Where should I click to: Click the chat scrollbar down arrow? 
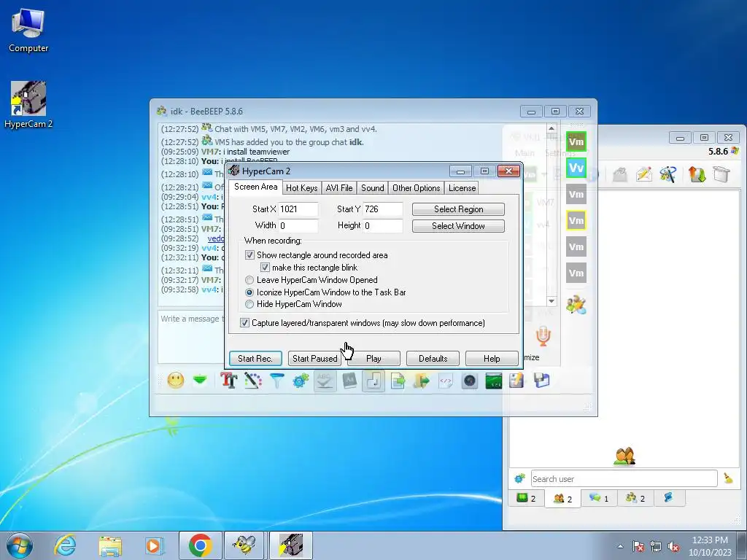coord(551,301)
